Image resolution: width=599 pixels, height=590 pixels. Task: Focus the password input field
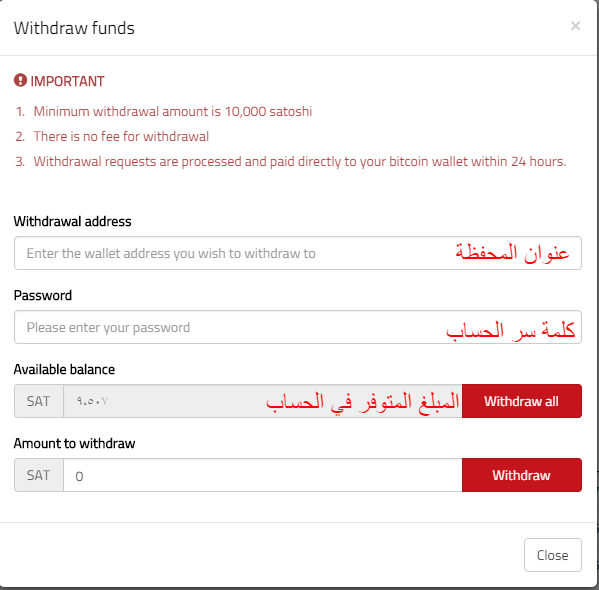click(298, 327)
